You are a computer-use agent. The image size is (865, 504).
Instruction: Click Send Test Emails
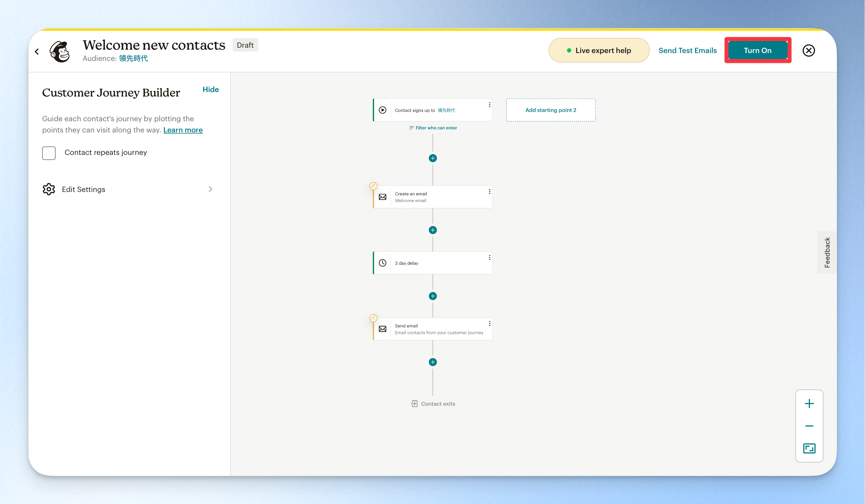[x=688, y=51]
